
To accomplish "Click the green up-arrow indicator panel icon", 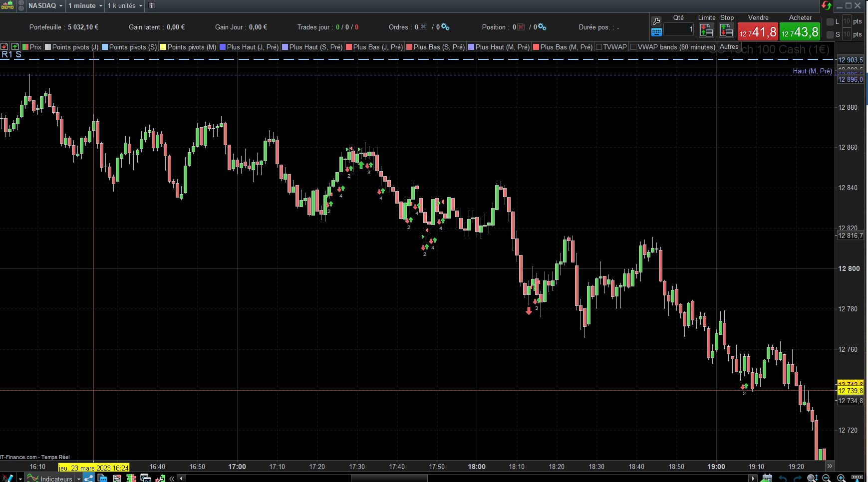I will [15, 46].
